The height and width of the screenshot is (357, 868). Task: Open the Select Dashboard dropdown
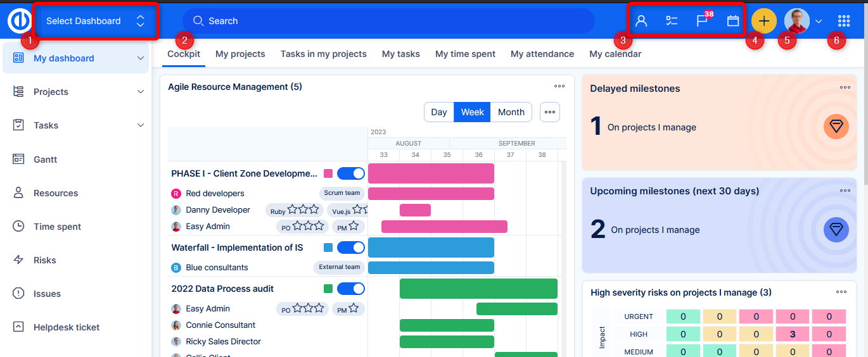95,21
